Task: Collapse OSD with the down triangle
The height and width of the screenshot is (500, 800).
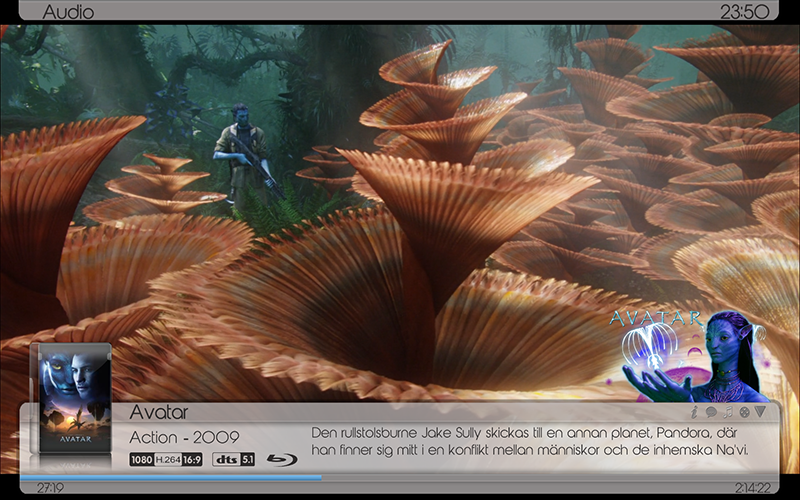Action: [x=760, y=412]
